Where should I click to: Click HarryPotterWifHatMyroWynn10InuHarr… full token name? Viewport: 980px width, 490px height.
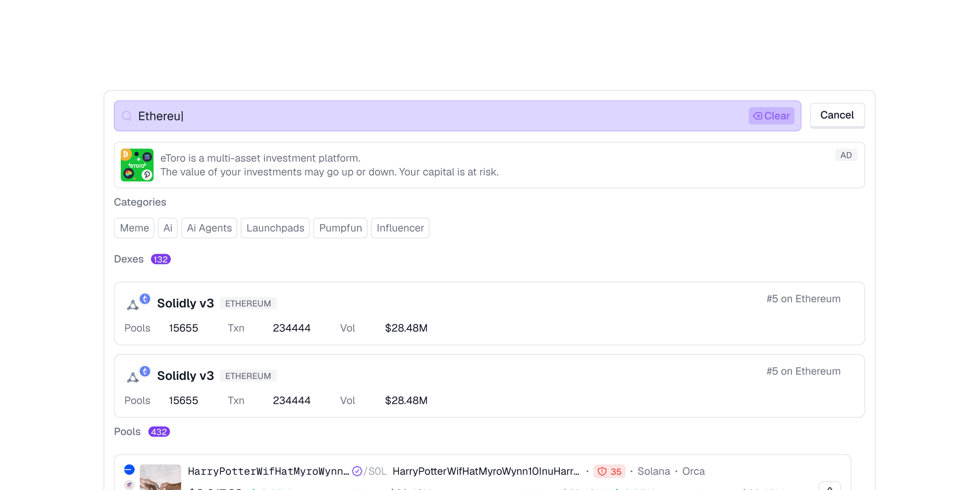[x=486, y=471]
